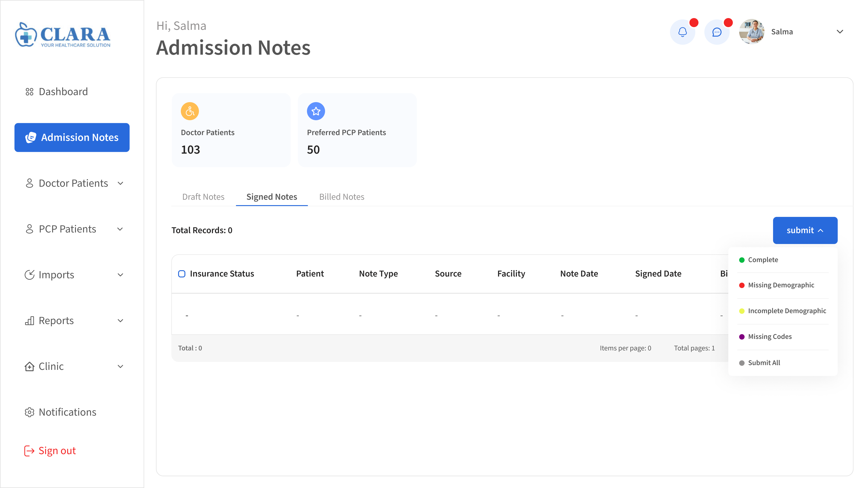Click the Note Type column header
868x488 pixels.
378,274
